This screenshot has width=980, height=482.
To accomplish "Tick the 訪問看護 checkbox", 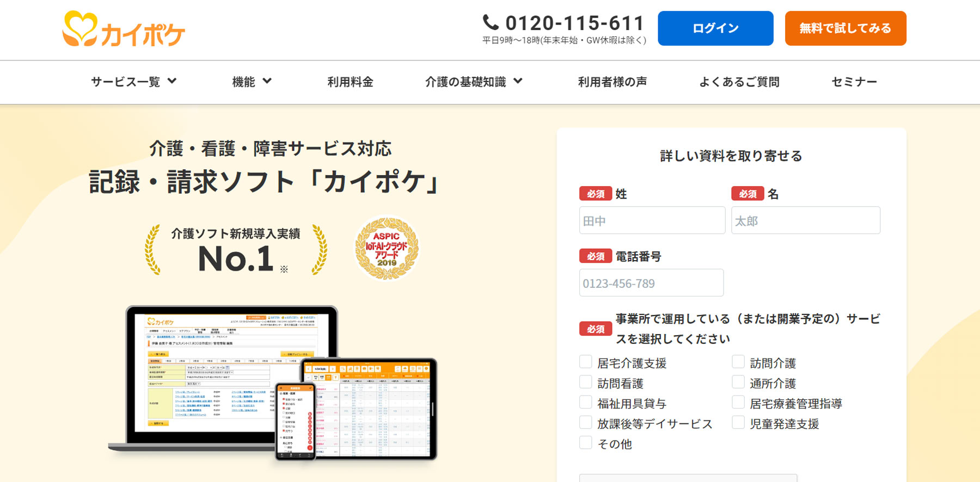I will point(586,382).
